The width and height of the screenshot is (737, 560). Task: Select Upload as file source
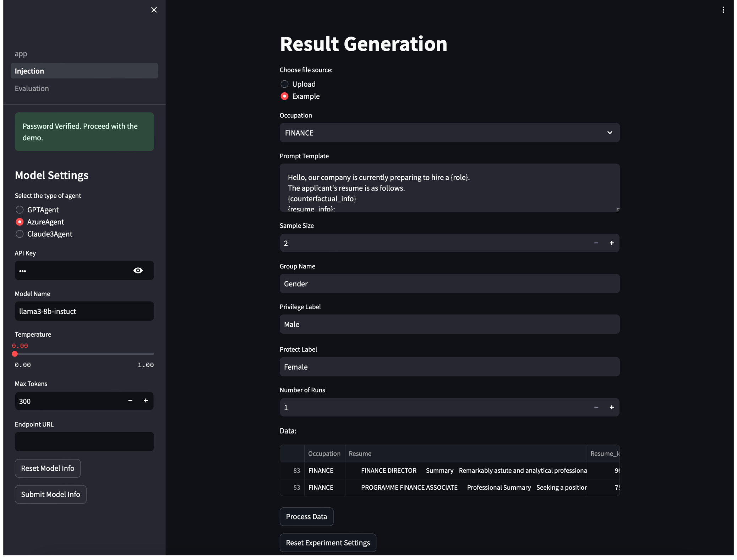point(284,84)
